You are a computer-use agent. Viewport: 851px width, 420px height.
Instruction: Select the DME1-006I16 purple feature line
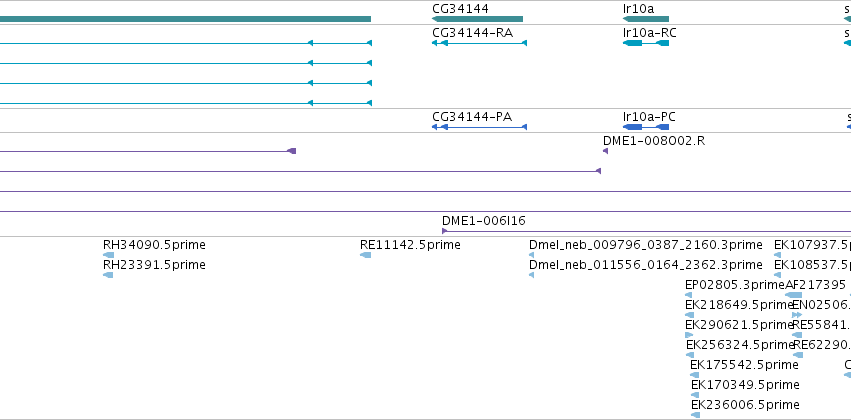tap(646, 231)
